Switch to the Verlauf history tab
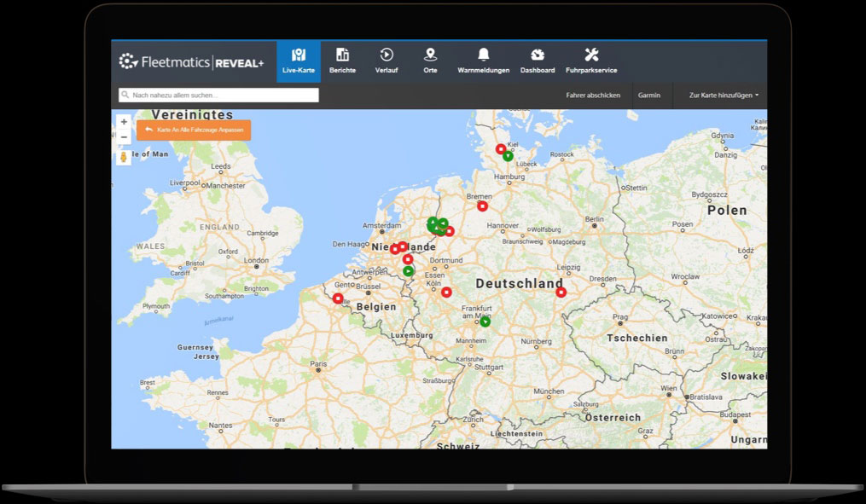 [x=386, y=61]
